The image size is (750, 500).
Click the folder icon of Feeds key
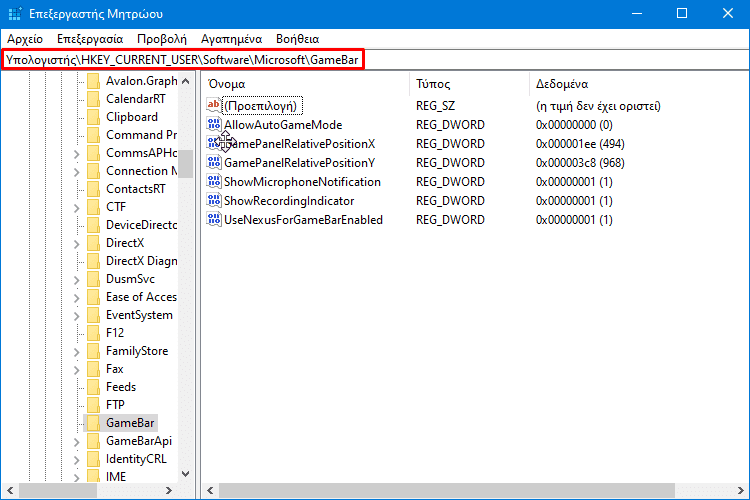(x=93, y=387)
